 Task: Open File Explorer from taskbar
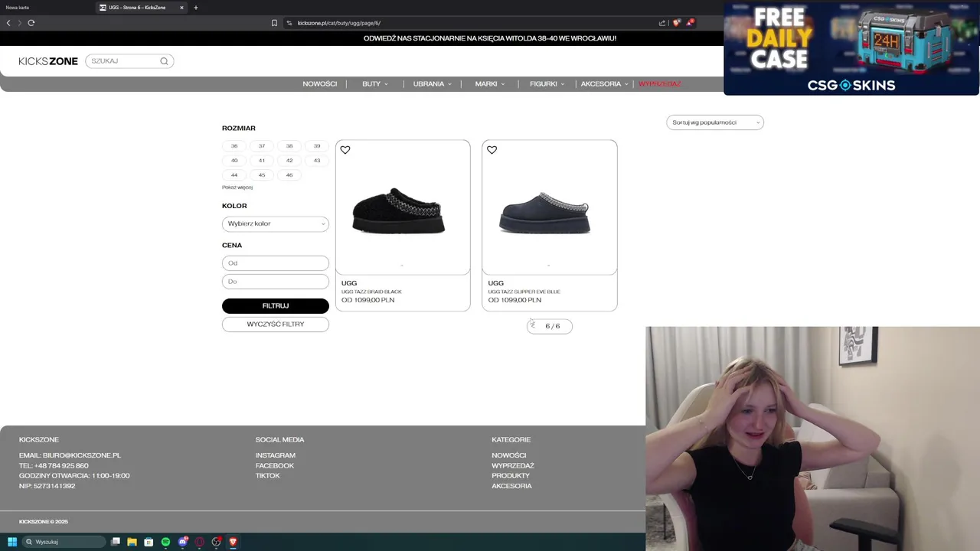coord(132,542)
